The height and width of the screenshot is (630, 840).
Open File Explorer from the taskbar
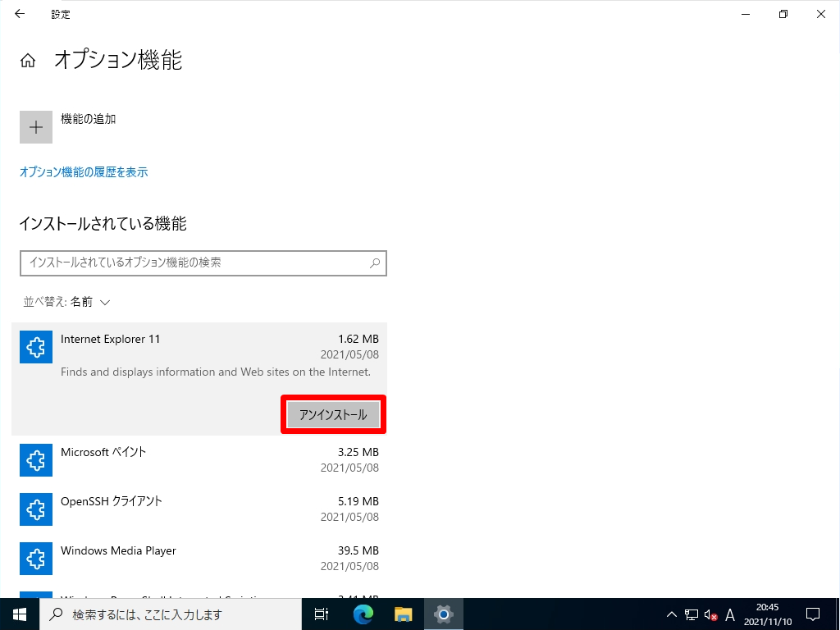point(404,614)
